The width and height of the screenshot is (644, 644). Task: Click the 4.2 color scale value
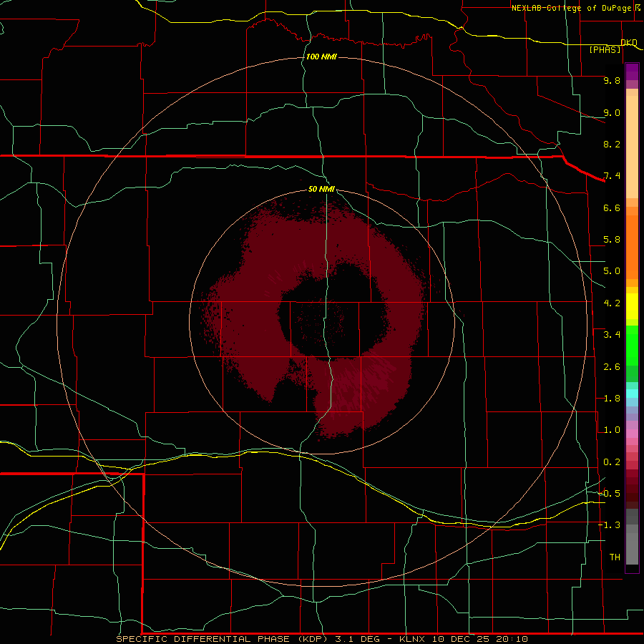[x=612, y=303]
